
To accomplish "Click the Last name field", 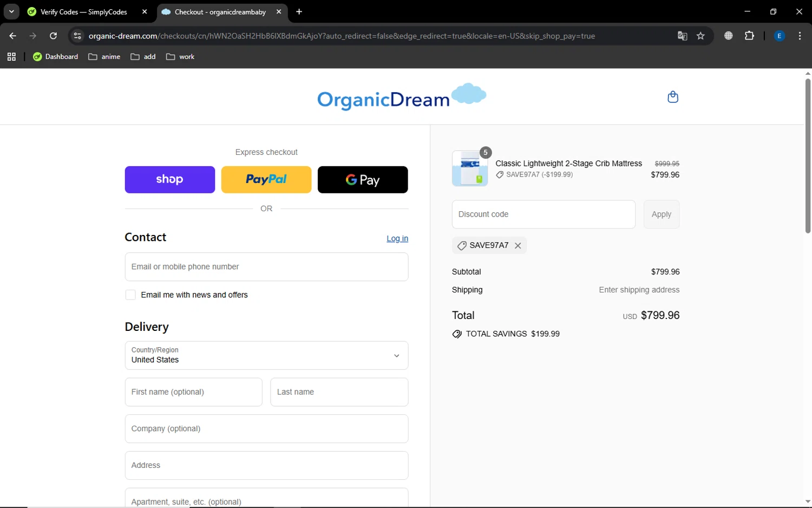I will click(x=339, y=392).
